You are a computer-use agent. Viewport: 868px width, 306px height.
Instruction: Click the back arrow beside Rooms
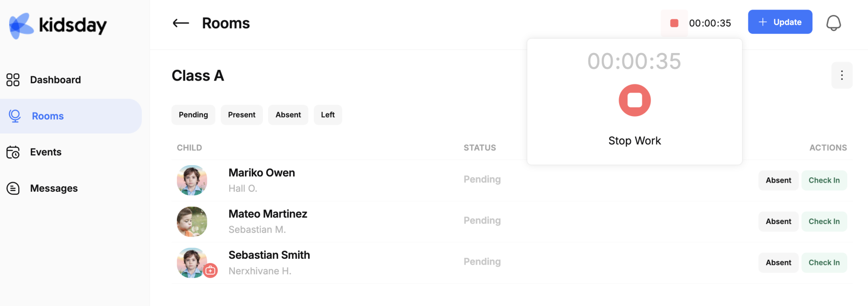[181, 23]
